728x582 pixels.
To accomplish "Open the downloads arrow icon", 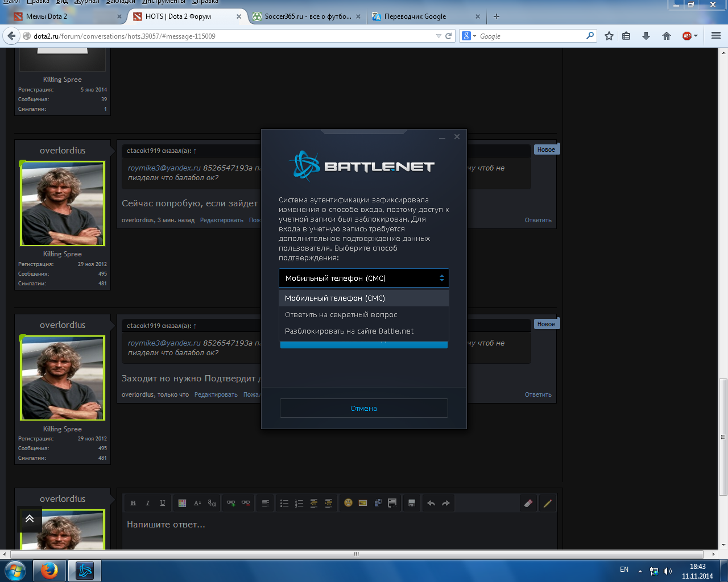I will 646,36.
